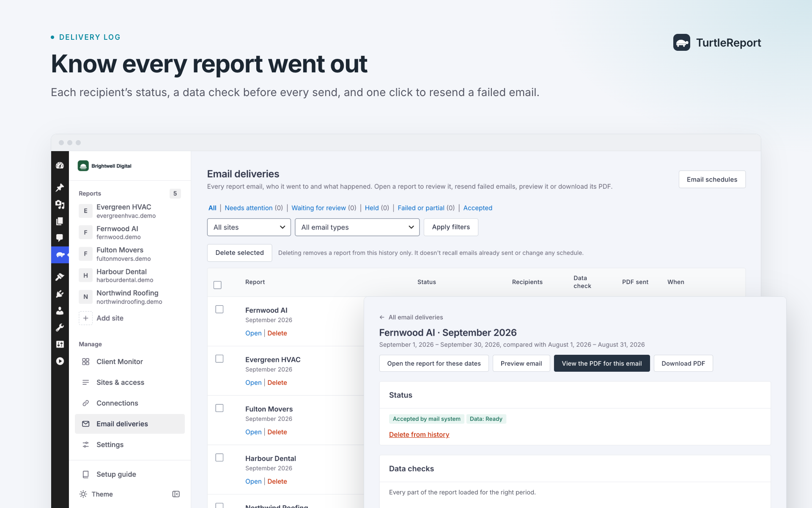Image resolution: width=812 pixels, height=508 pixels.
Task: Click the Posts pushpin icon
Action: tap(60, 188)
